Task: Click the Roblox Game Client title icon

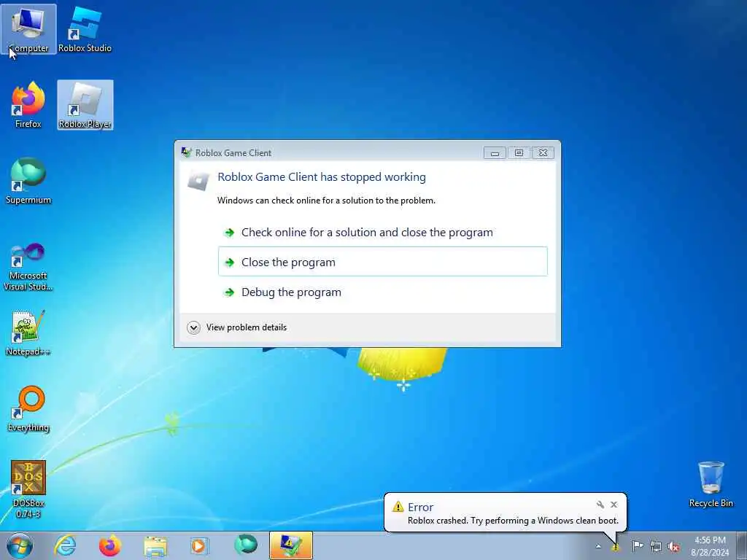Action: (x=186, y=152)
